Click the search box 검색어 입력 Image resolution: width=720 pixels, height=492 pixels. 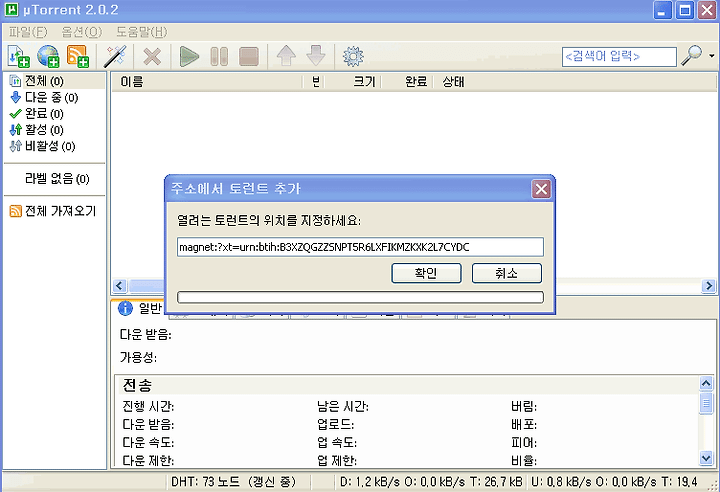619,57
